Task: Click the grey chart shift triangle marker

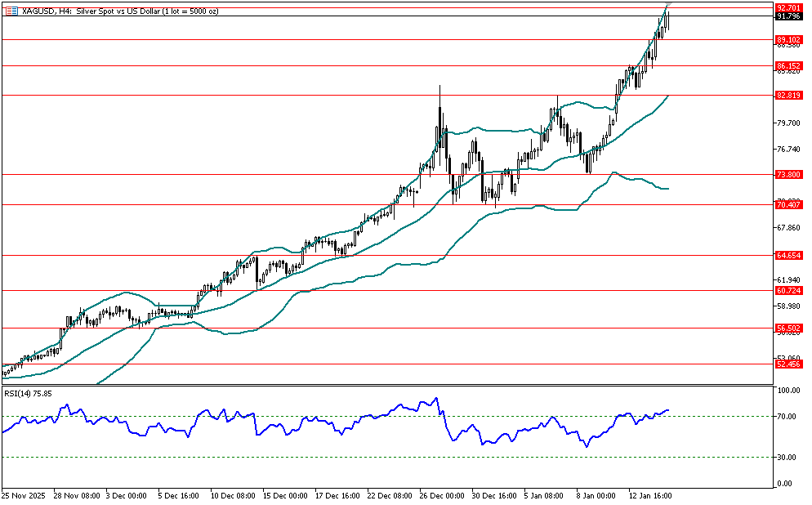Action: tap(669, 5)
